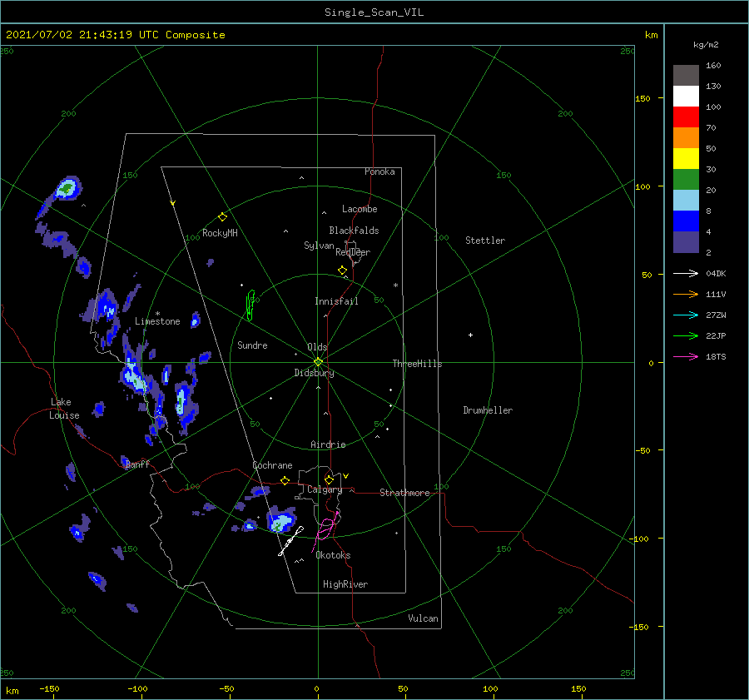This screenshot has width=749, height=700.
Task: Click the yellow radar site marker near Olds
Action: coord(318,362)
